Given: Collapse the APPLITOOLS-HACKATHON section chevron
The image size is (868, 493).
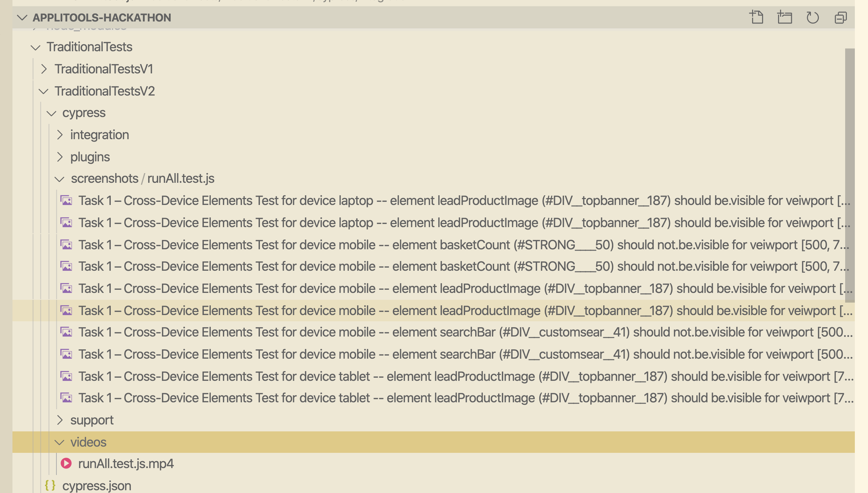Looking at the screenshot, I should [x=22, y=18].
